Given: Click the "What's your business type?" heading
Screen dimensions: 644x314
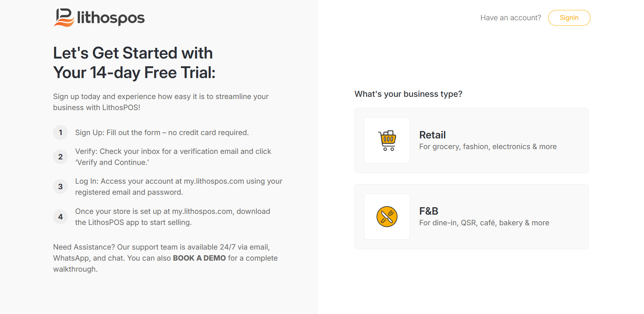Looking at the screenshot, I should click(x=408, y=94).
